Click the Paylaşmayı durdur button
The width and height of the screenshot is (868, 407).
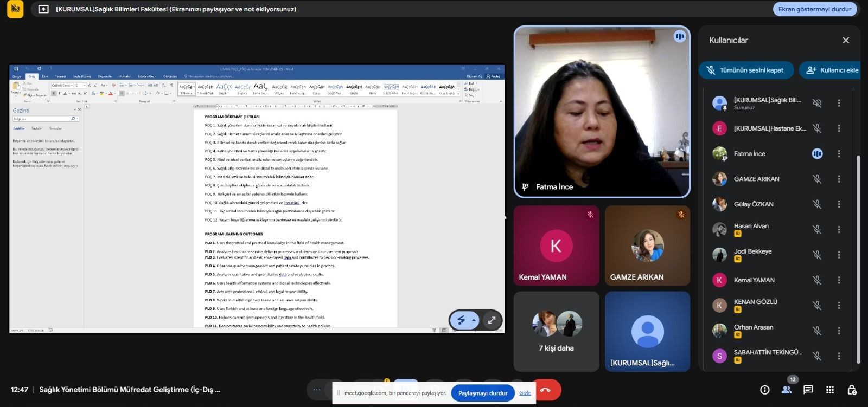(482, 393)
